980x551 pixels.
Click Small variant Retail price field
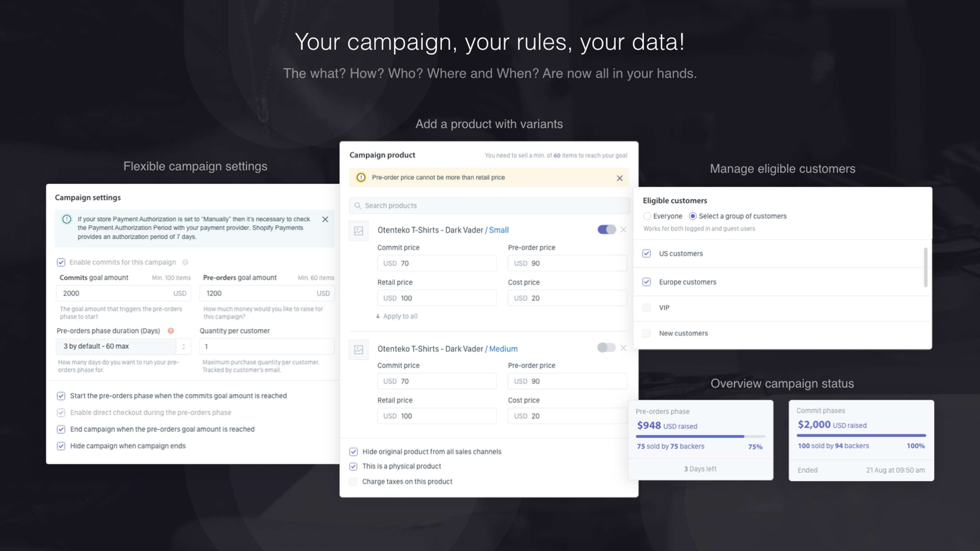click(437, 298)
